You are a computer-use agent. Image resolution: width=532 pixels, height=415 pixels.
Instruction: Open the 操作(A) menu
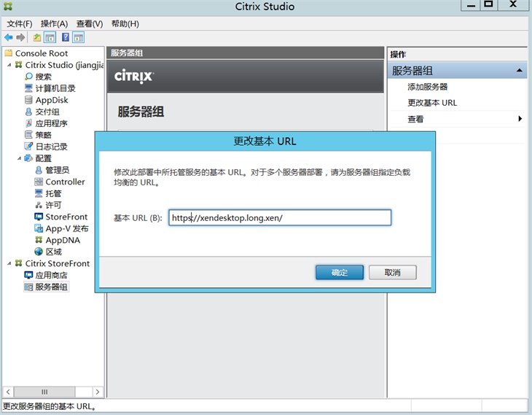[x=54, y=24]
